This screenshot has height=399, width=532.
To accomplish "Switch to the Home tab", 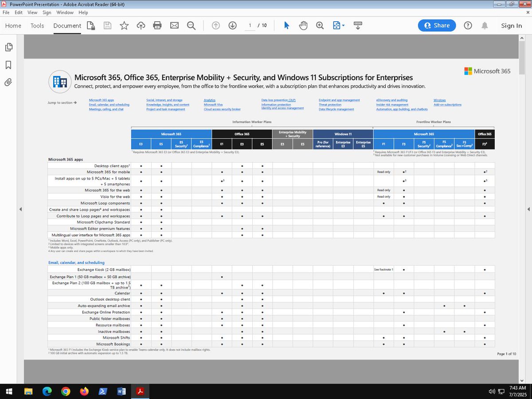I will click(13, 25).
